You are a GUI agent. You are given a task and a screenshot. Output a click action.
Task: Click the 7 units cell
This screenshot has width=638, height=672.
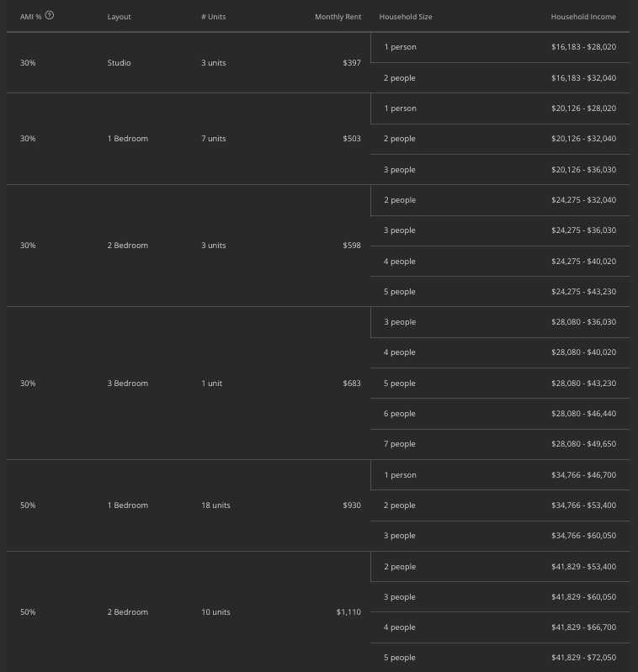(214, 139)
